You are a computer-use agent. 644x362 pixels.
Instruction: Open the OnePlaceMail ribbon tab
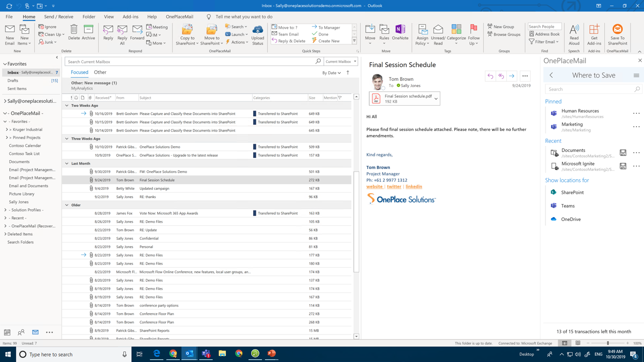179,17
